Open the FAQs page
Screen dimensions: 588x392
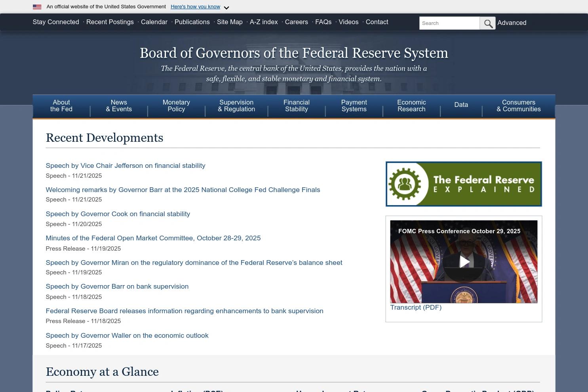tap(323, 22)
